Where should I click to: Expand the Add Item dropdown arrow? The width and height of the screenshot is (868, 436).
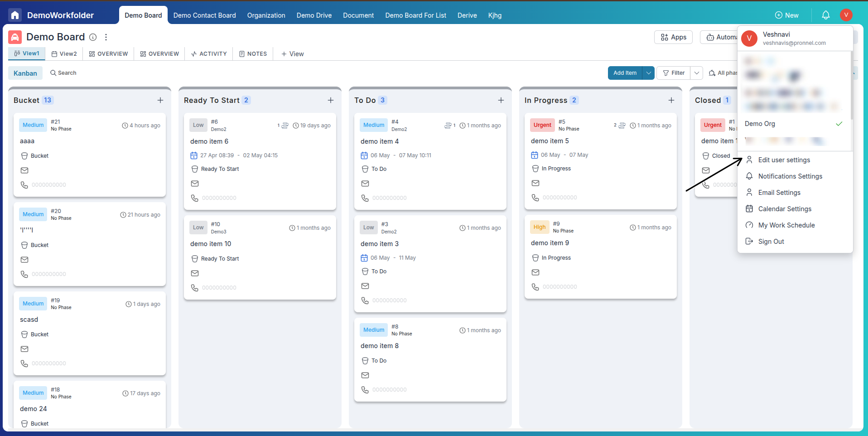click(x=649, y=73)
